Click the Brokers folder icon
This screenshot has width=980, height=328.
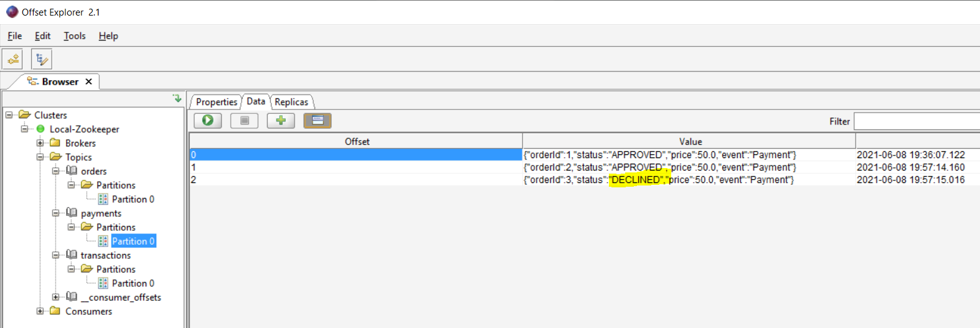click(55, 143)
